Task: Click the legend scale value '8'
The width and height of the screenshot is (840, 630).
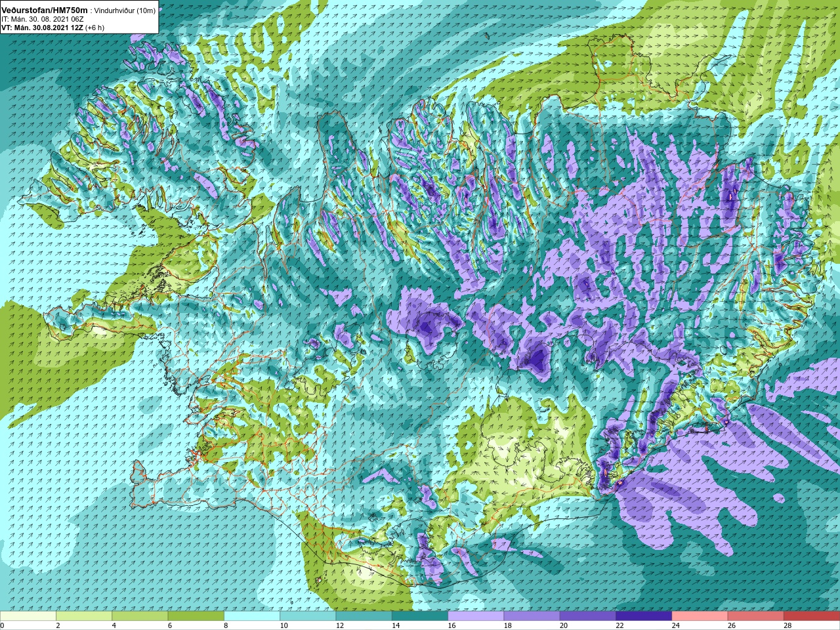Action: (x=226, y=625)
